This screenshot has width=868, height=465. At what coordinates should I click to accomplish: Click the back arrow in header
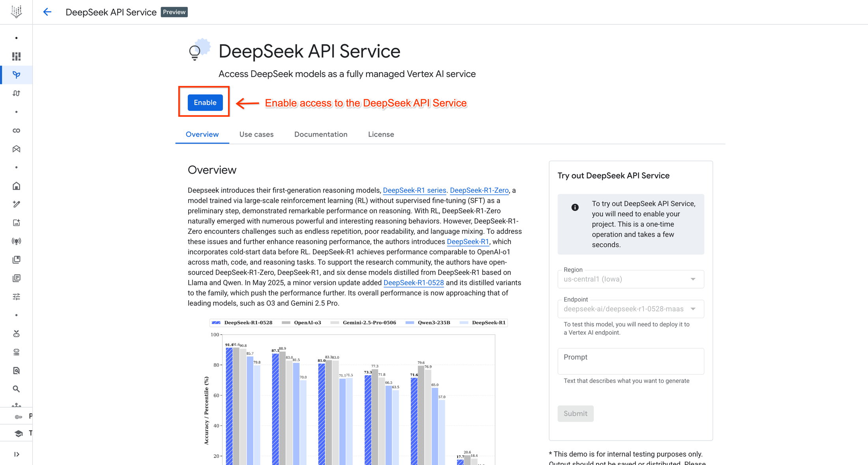coord(47,12)
